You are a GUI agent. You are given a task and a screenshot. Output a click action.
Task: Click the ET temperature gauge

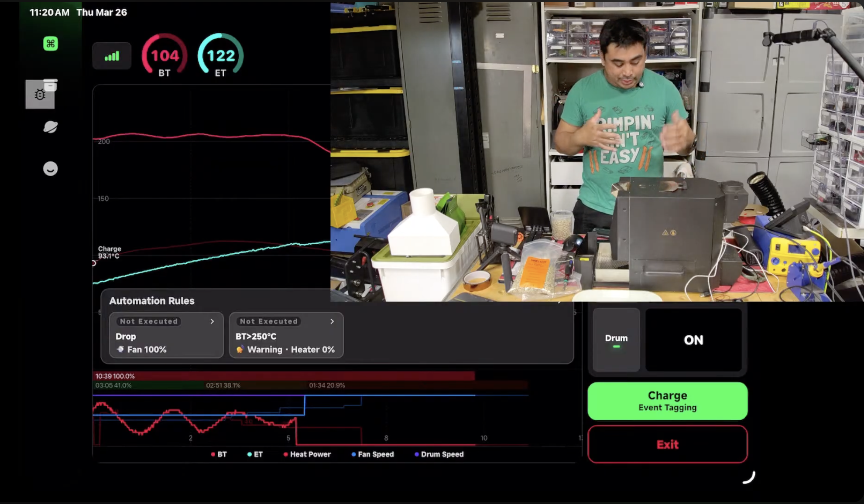point(220,56)
